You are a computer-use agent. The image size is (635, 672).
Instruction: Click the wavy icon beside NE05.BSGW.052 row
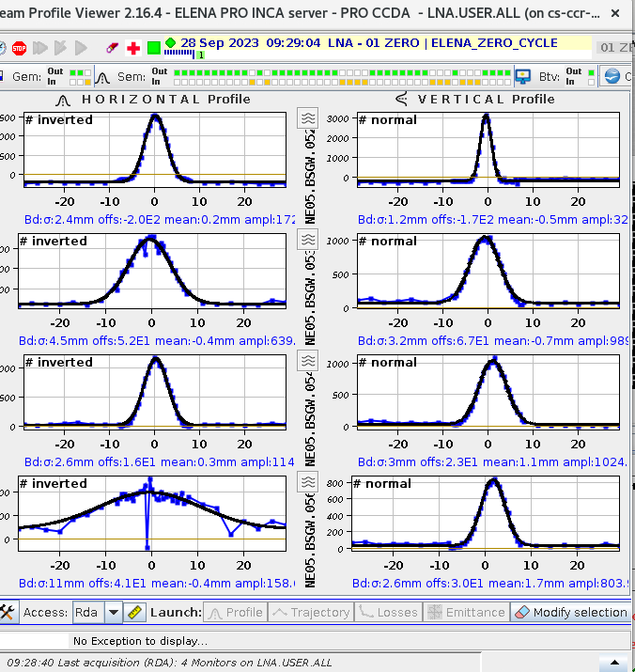[x=307, y=117]
